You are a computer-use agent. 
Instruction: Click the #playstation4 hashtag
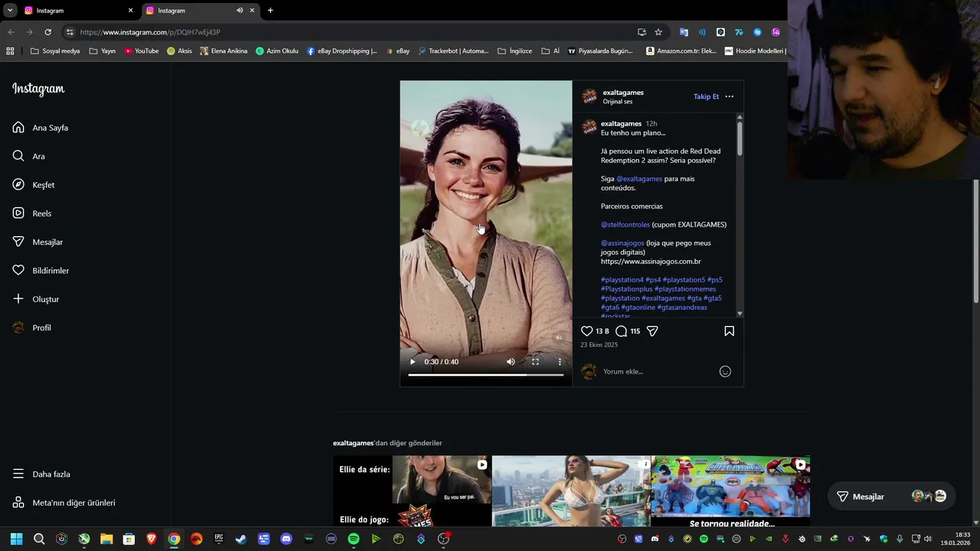point(622,279)
